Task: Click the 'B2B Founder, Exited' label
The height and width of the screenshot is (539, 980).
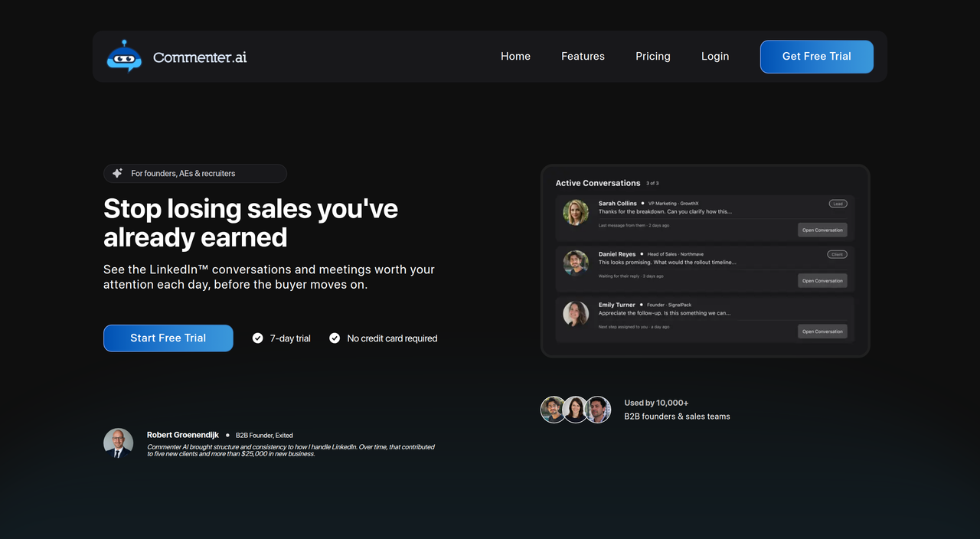Action: [x=264, y=436]
